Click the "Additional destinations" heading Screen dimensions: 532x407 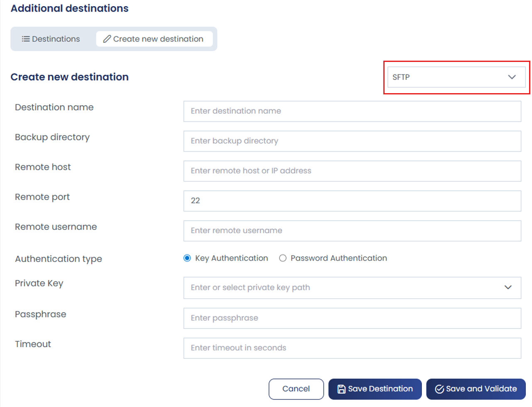69,8
